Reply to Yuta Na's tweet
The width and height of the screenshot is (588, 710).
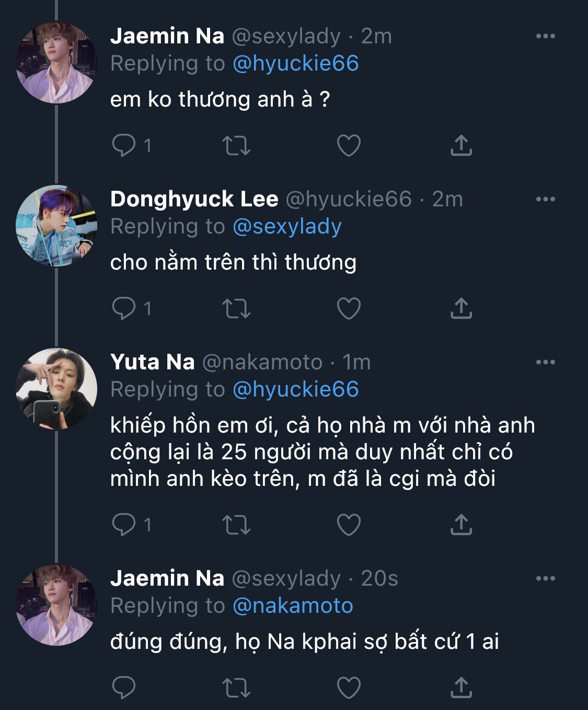(124, 525)
